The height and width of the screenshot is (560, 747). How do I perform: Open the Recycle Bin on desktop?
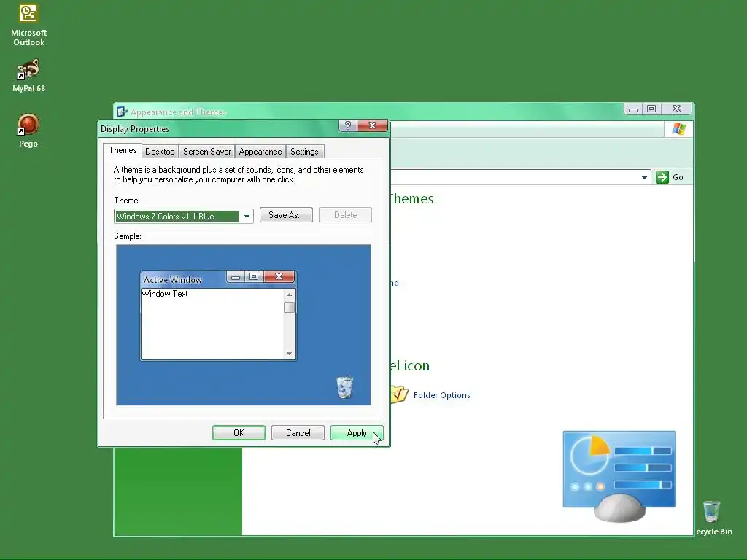pos(713,518)
